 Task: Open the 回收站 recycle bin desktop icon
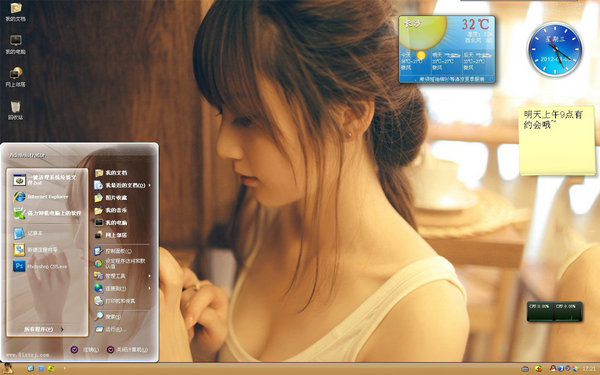point(16,110)
